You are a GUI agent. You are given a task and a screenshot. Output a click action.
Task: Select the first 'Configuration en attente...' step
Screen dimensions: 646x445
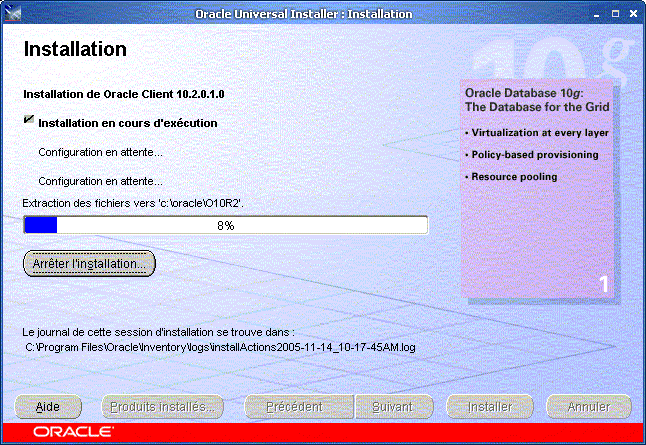[100, 153]
